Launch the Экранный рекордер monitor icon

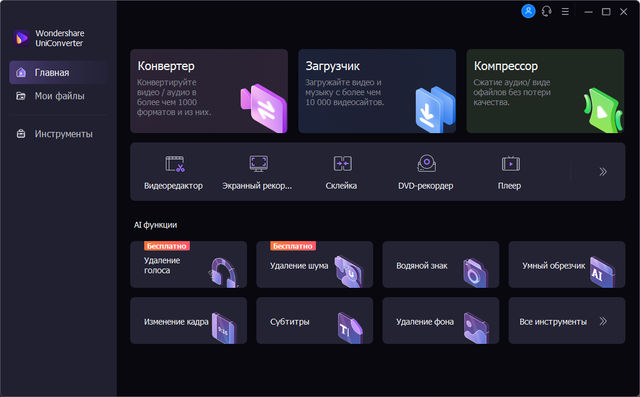tap(259, 163)
